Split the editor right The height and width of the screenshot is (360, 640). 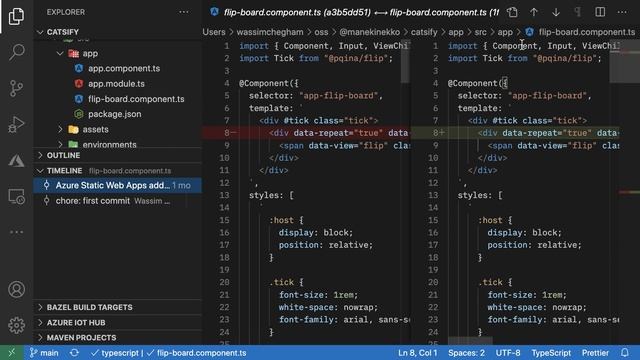(600, 12)
